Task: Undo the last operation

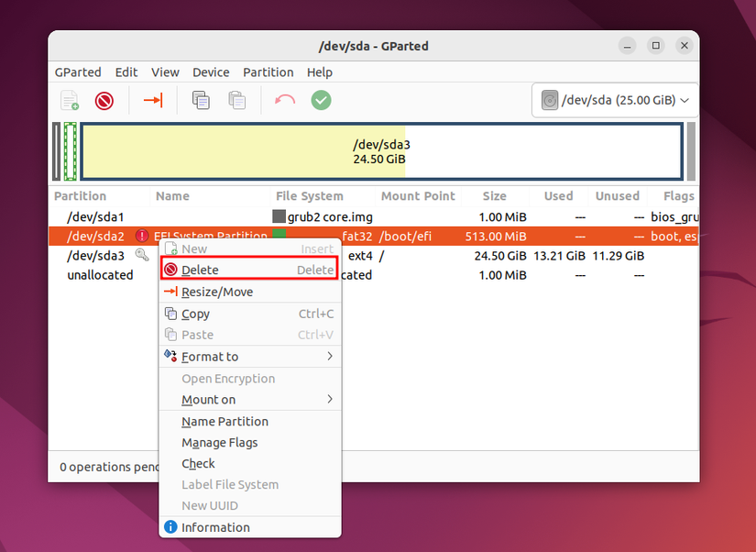Action: pyautogui.click(x=286, y=100)
